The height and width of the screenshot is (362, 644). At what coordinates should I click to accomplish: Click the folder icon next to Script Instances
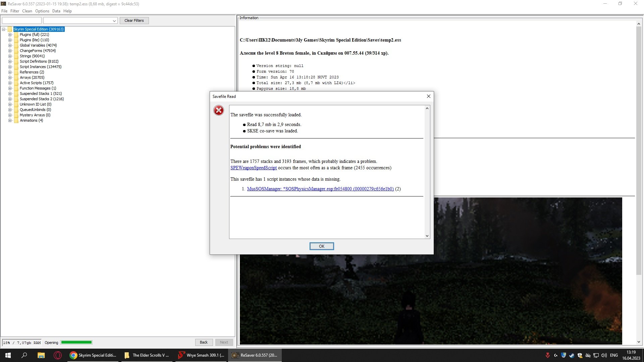tap(16, 67)
